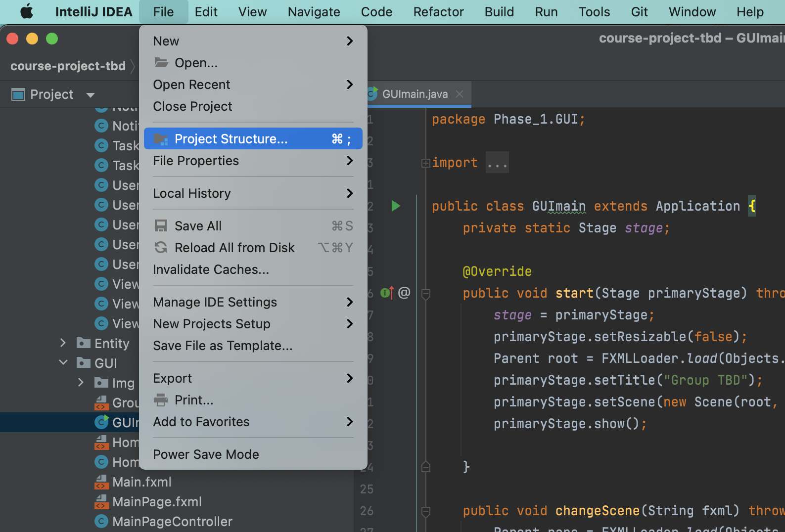Click the Project Structure folder icon

pyautogui.click(x=161, y=139)
